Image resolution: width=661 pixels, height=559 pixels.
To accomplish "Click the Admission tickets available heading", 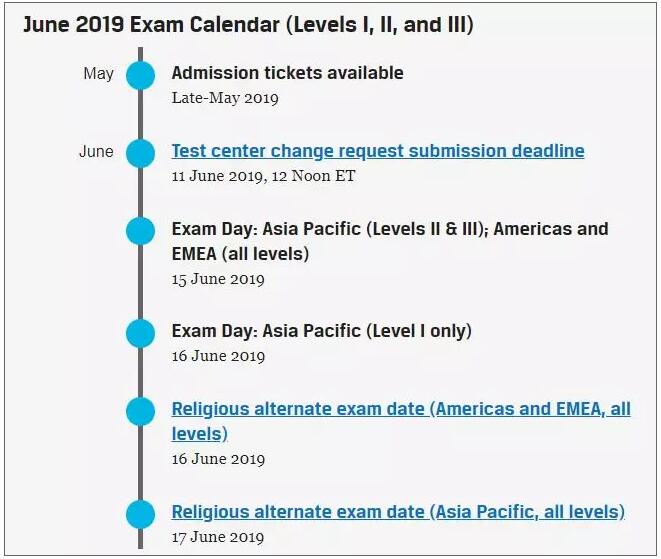I will click(x=287, y=73).
